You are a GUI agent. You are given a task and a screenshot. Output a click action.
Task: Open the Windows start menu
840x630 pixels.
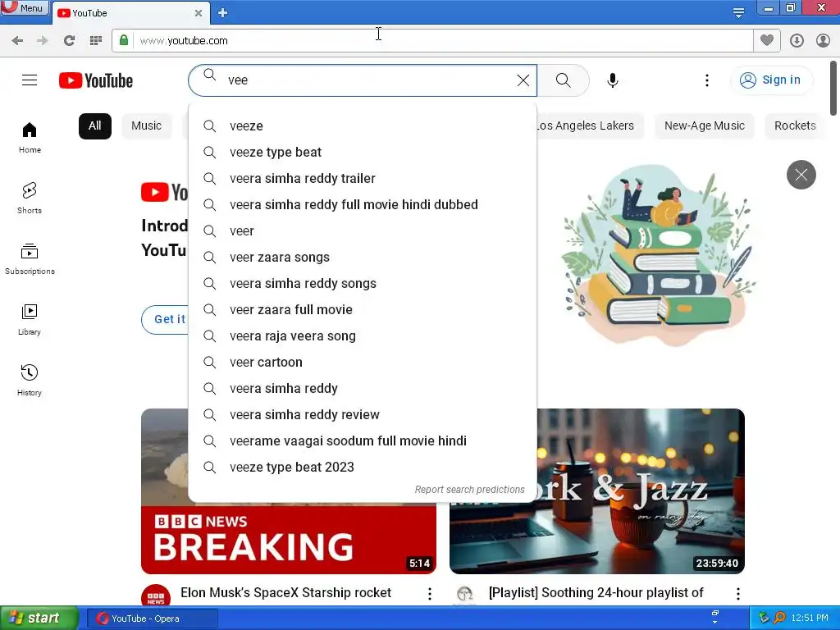tap(39, 619)
